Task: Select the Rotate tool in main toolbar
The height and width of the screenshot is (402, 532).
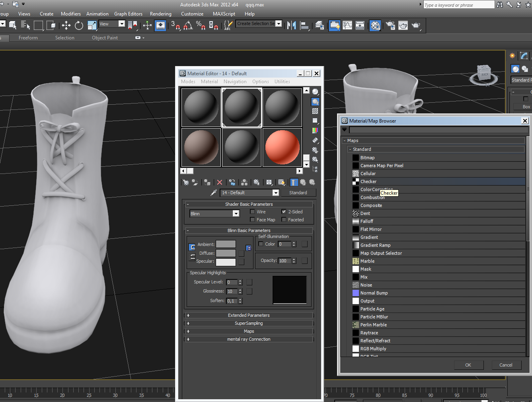Action: tap(79, 25)
